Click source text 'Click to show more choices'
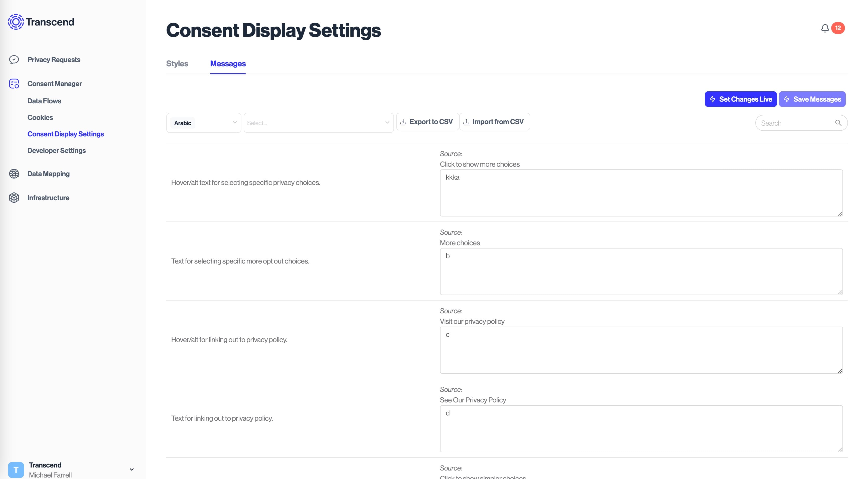 [x=480, y=164]
